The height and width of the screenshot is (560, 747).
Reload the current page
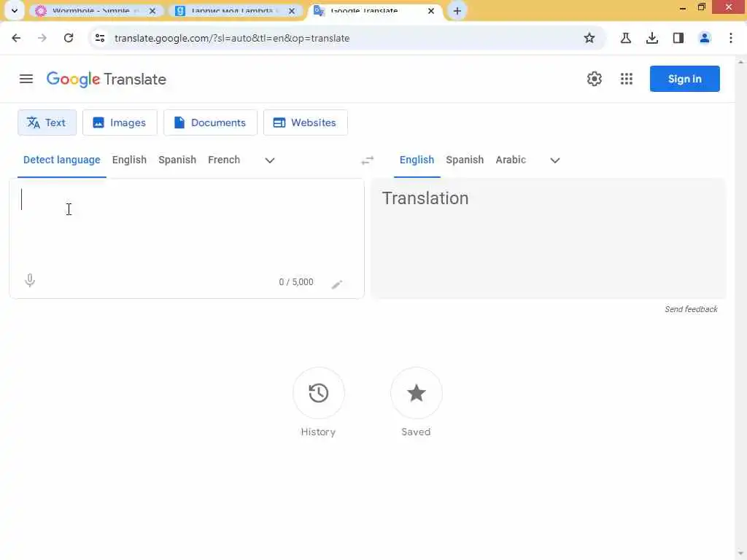pos(69,38)
